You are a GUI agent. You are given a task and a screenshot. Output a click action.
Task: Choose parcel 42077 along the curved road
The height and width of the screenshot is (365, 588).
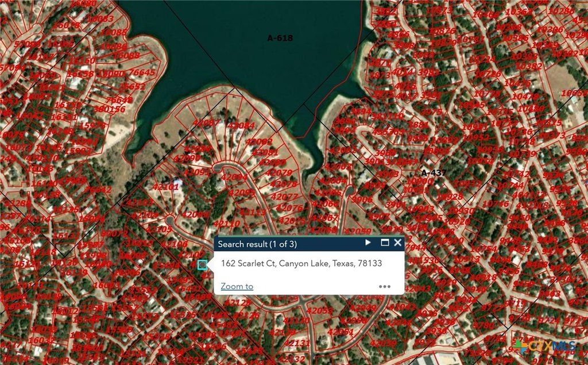(284, 197)
